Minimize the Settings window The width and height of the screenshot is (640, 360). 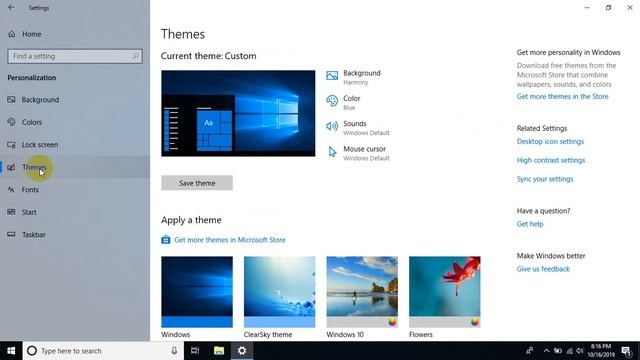[587, 7]
